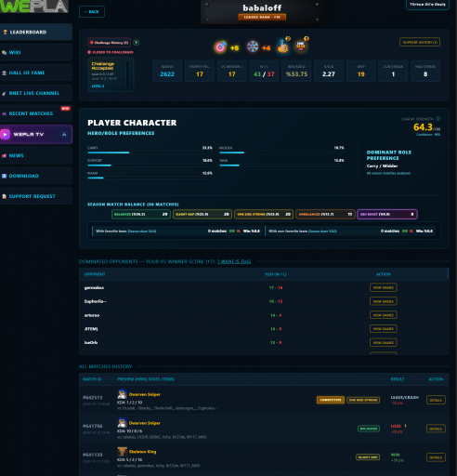Click the Comeback badge icon
Image resolution: width=457 pixels, height=476 pixels.
[x=301, y=46]
